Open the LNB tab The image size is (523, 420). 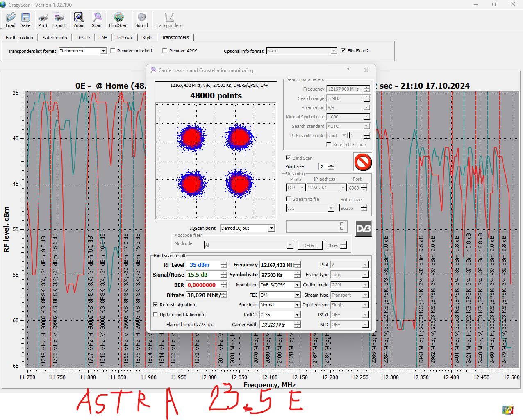pos(103,37)
